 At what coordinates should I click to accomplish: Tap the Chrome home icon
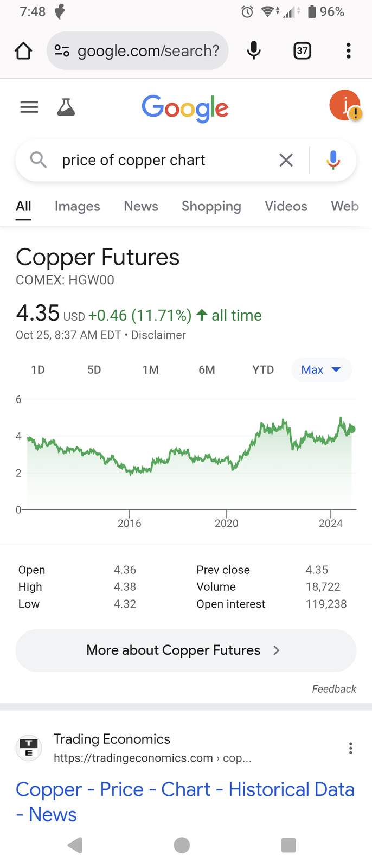tap(23, 51)
